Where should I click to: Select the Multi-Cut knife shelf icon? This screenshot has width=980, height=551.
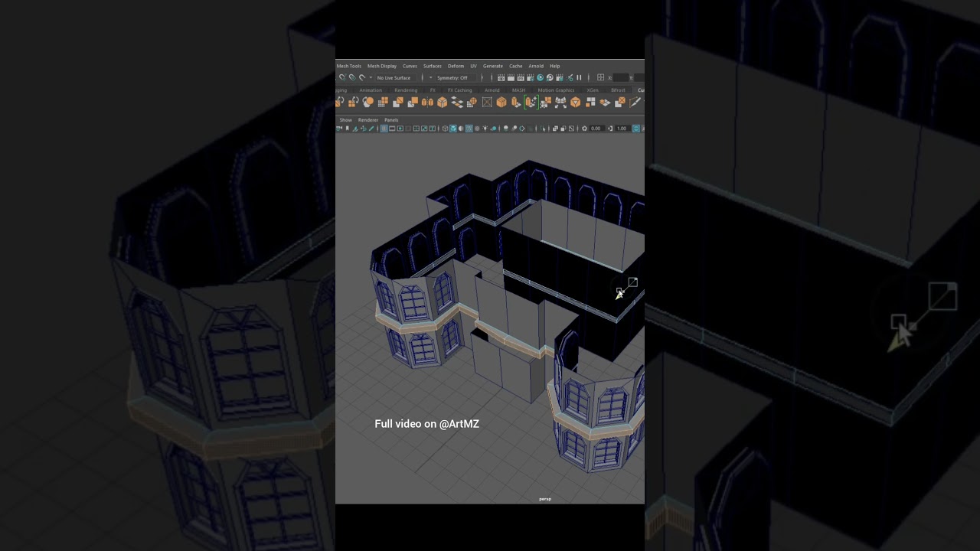point(635,102)
